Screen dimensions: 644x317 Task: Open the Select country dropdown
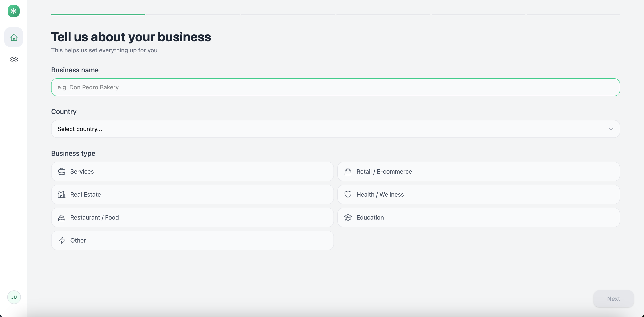335,129
